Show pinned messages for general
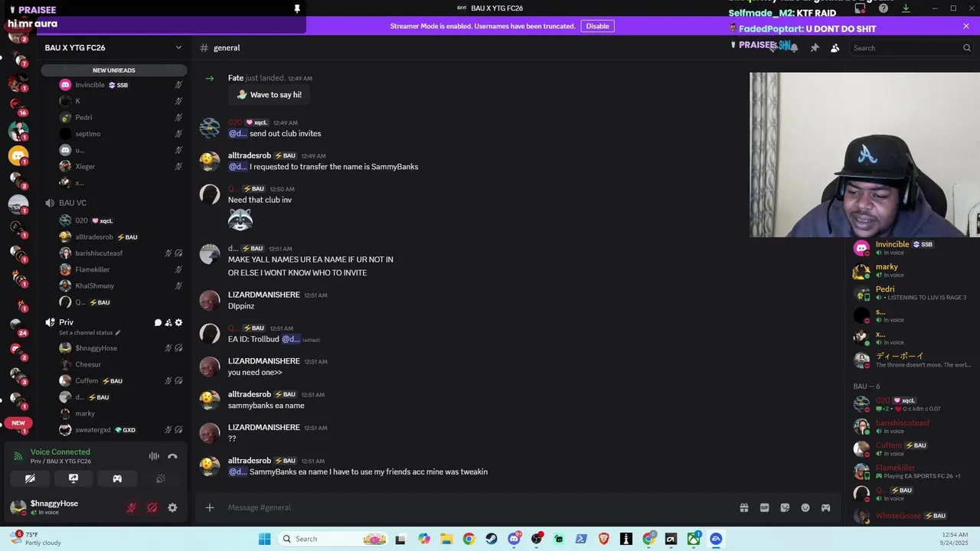 (815, 47)
